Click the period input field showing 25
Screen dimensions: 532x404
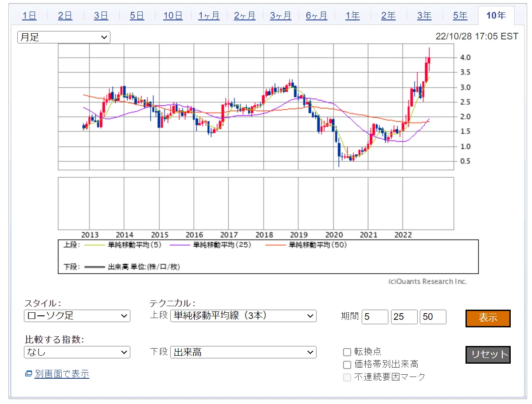404,317
